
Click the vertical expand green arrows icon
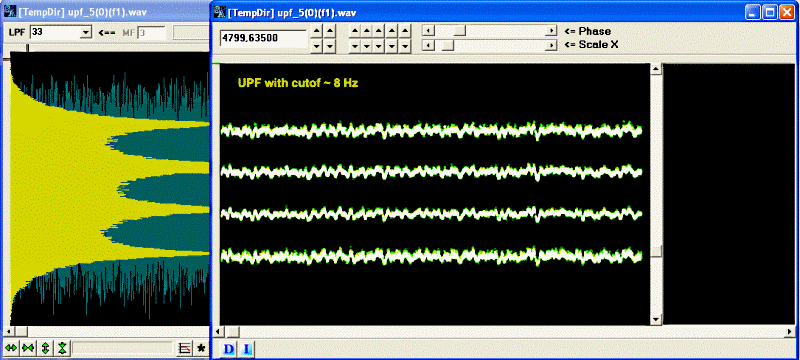click(45, 348)
